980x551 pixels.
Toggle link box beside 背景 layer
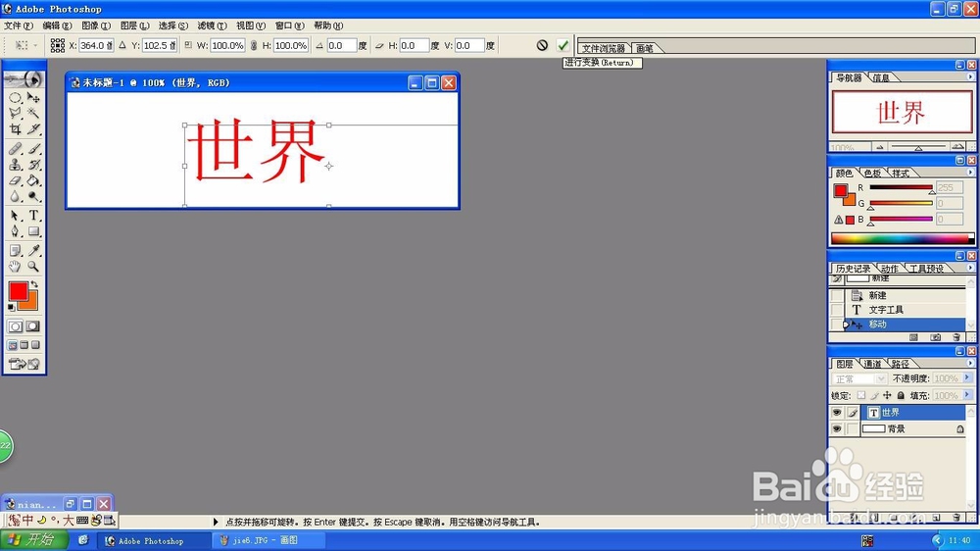pyautogui.click(x=853, y=428)
